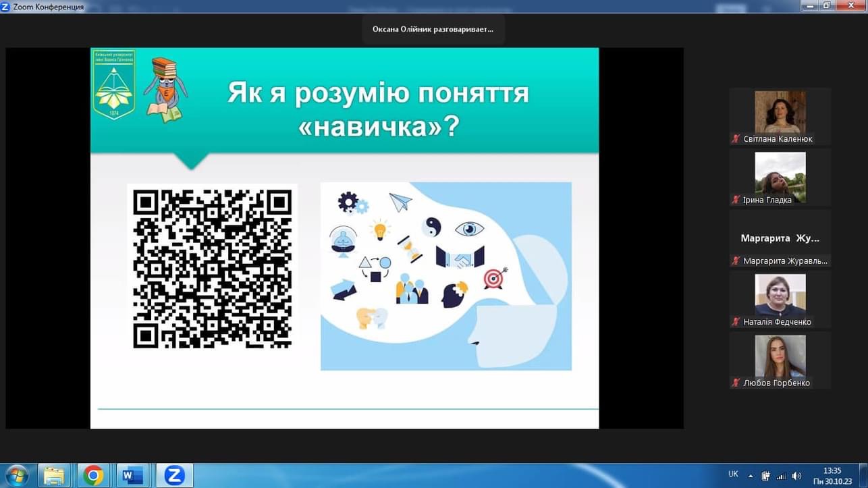Click muted mic icon beside Ірина Гладка
868x488 pixels.
pos(736,200)
